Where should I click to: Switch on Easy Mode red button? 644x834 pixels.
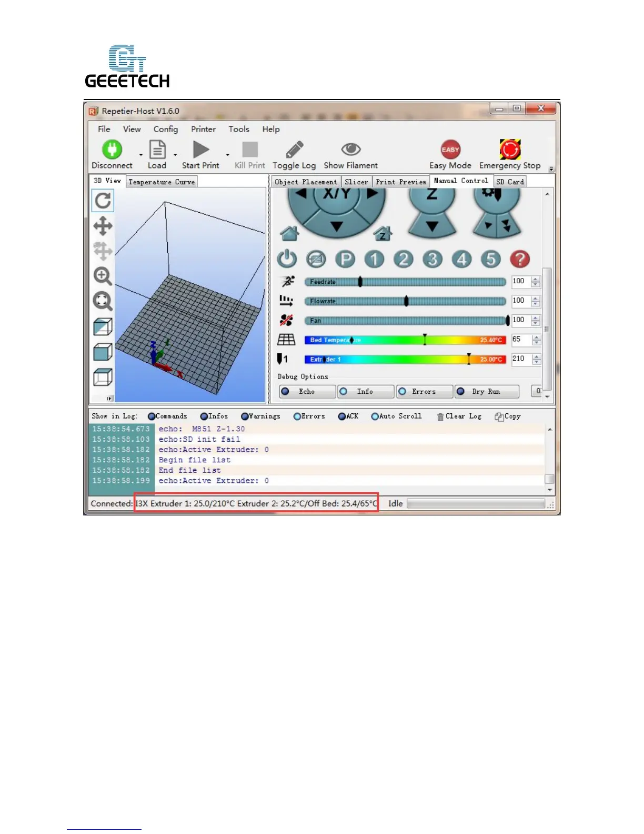coord(450,150)
